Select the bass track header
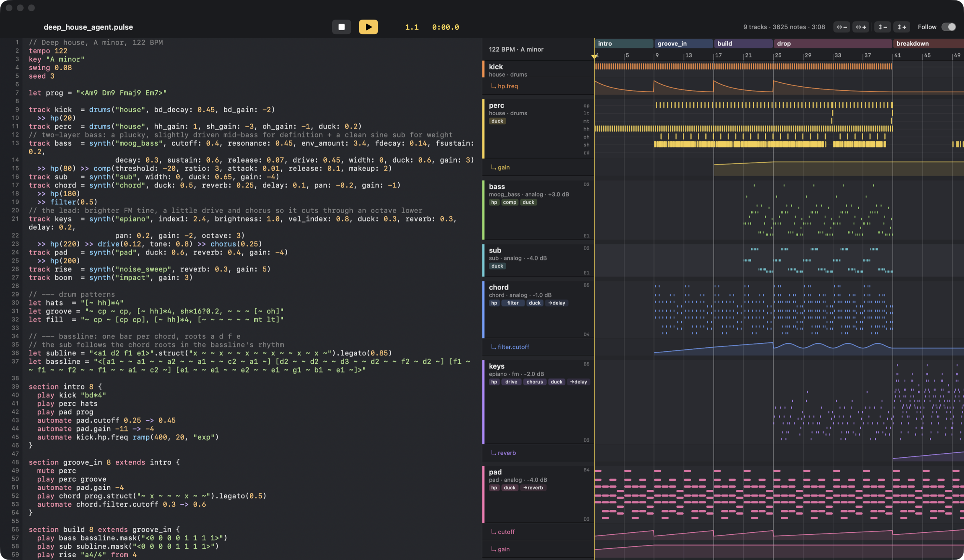 (x=538, y=210)
